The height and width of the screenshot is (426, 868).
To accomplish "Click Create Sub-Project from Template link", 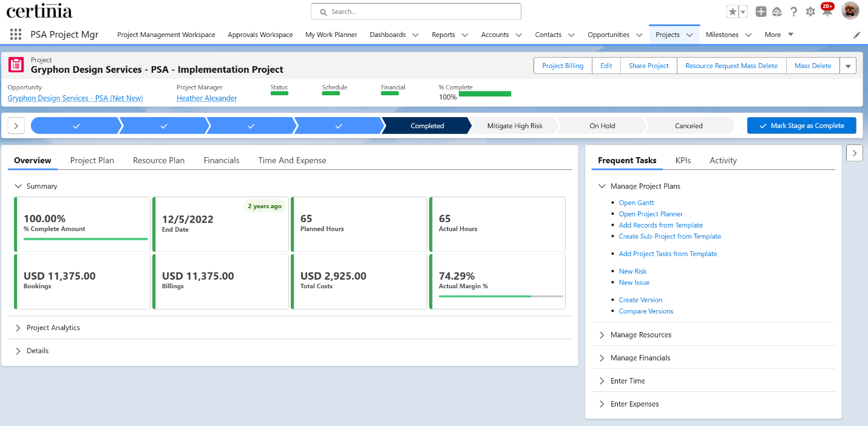I will pyautogui.click(x=670, y=236).
